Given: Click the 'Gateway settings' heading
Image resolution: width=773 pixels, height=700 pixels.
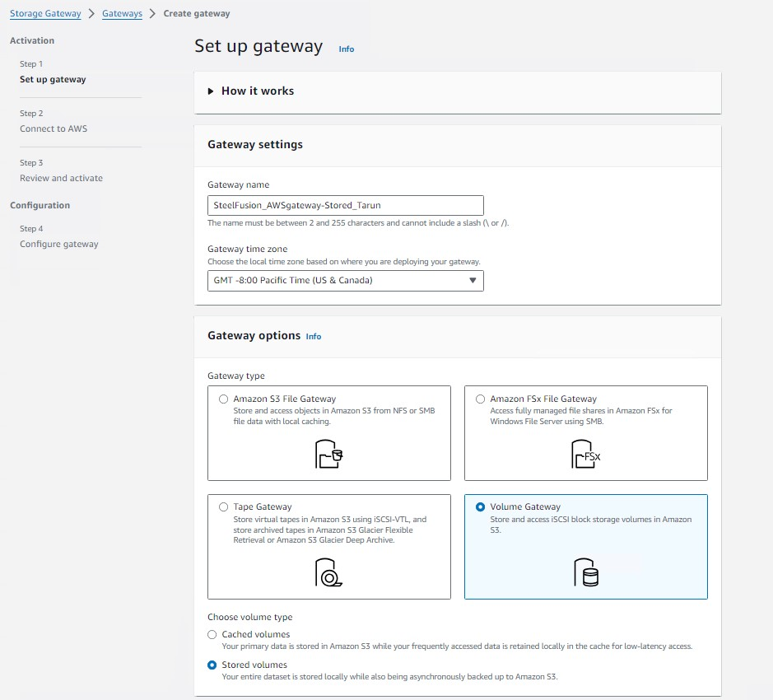Looking at the screenshot, I should pyautogui.click(x=255, y=145).
